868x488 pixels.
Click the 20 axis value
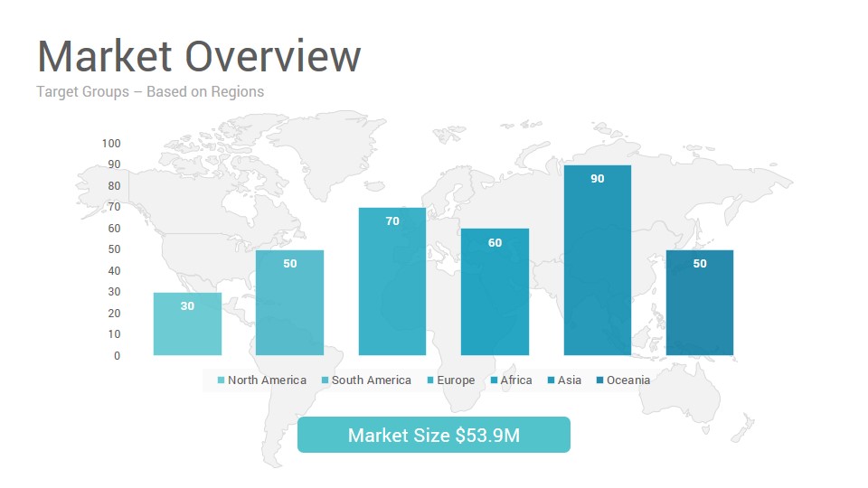coord(114,314)
